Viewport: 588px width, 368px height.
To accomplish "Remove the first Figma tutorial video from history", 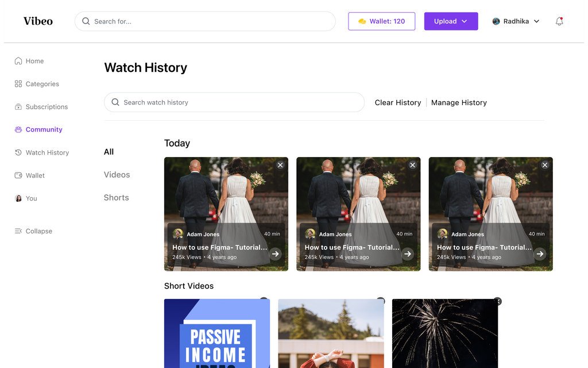I will point(280,165).
